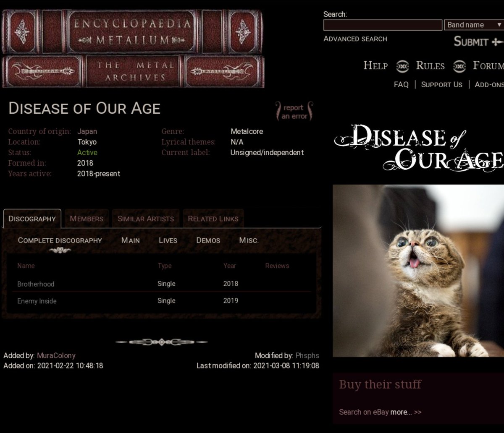Open the Disease of Our Age band logo

pos(419,148)
